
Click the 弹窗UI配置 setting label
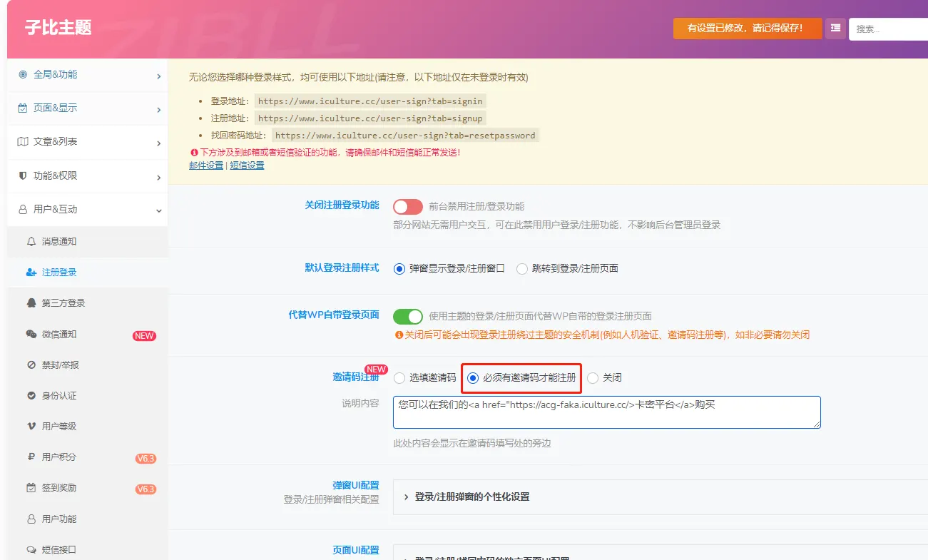click(356, 486)
